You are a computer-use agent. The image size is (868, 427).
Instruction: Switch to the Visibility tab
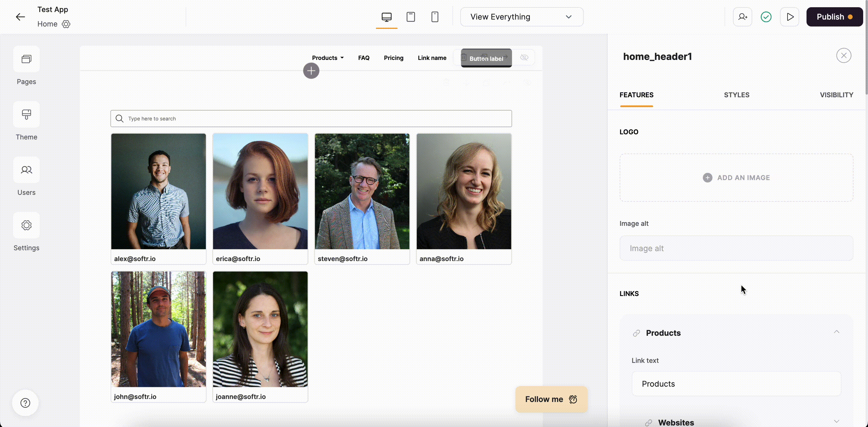point(837,95)
